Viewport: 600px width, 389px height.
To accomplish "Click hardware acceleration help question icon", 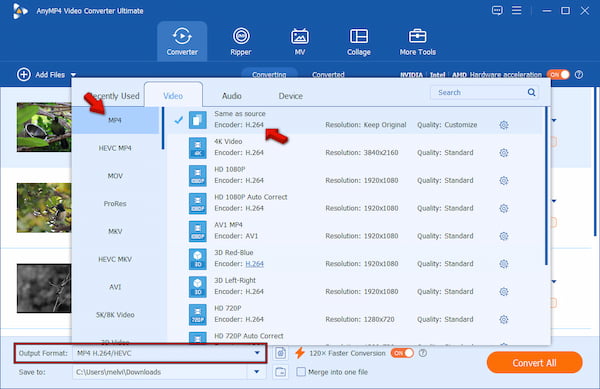I will (579, 75).
